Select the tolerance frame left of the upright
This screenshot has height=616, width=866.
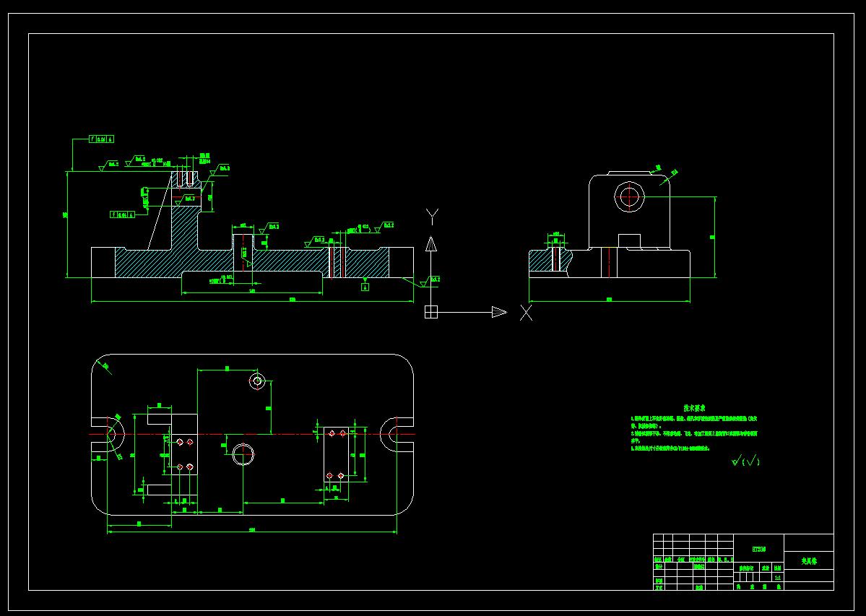click(x=122, y=214)
